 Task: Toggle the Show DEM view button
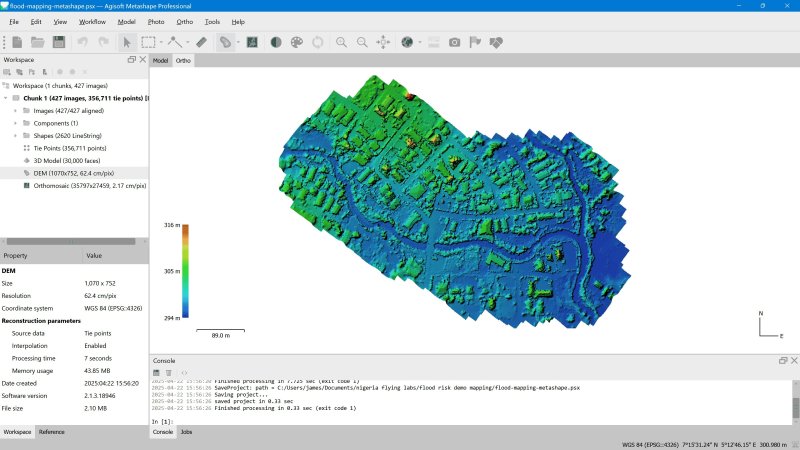tap(225, 42)
